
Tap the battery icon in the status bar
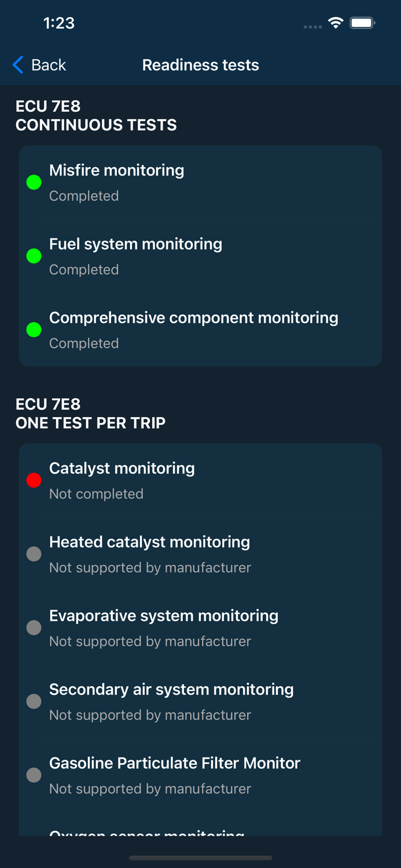click(363, 24)
